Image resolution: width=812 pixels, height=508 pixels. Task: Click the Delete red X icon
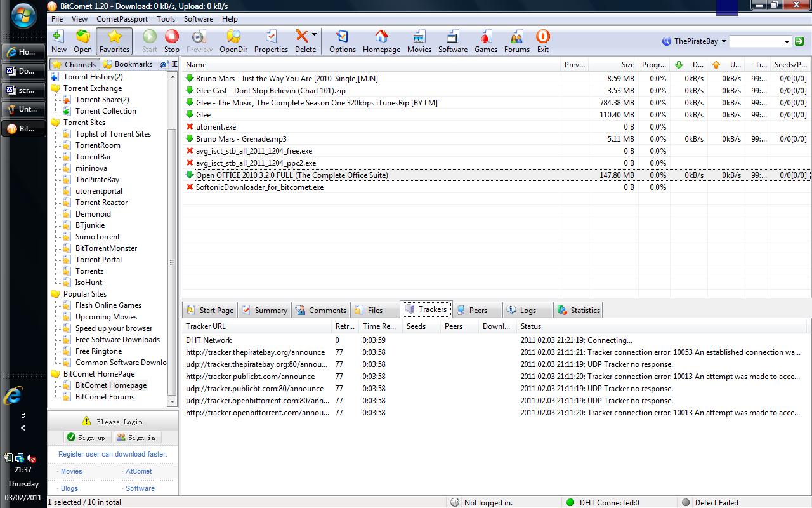(303, 36)
